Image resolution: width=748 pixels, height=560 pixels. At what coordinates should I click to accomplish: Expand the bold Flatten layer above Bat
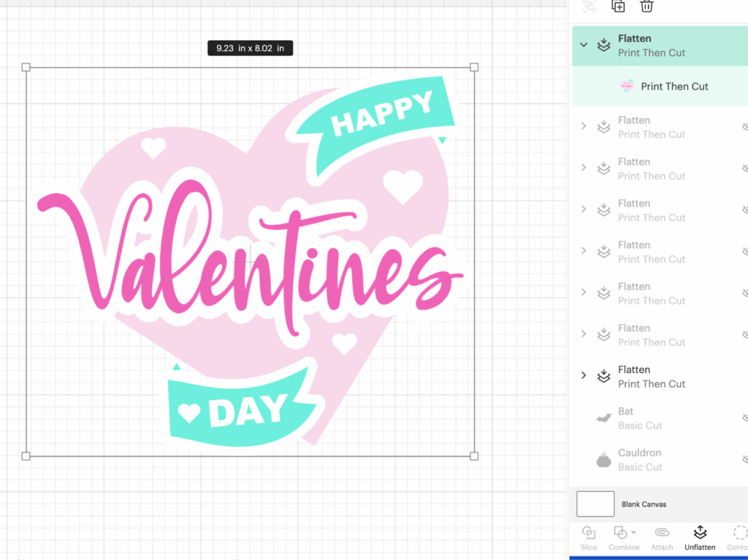[584, 376]
